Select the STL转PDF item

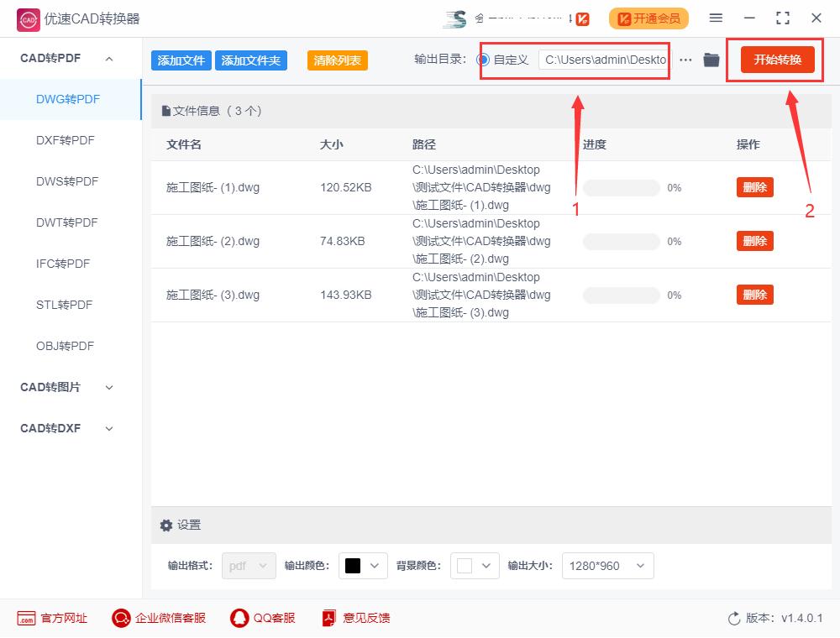(65, 305)
